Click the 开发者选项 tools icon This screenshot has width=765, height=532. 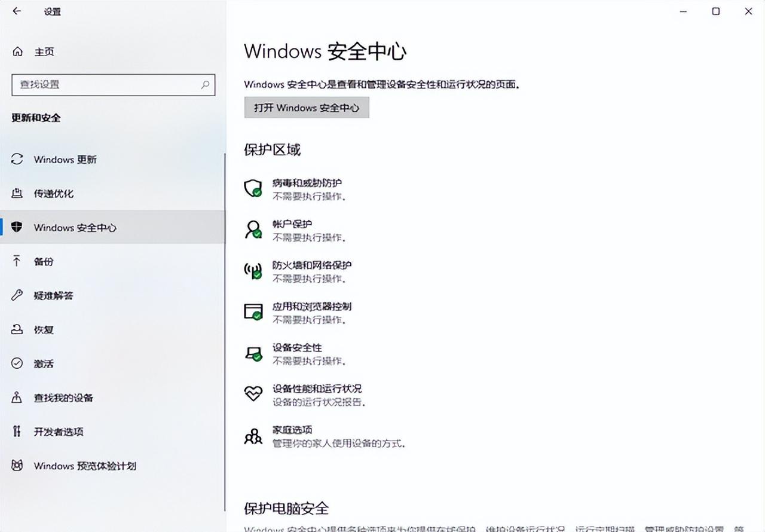pos(17,432)
